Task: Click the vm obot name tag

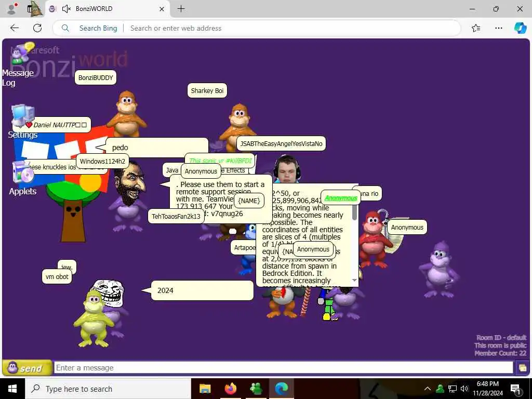Action: [x=57, y=276]
